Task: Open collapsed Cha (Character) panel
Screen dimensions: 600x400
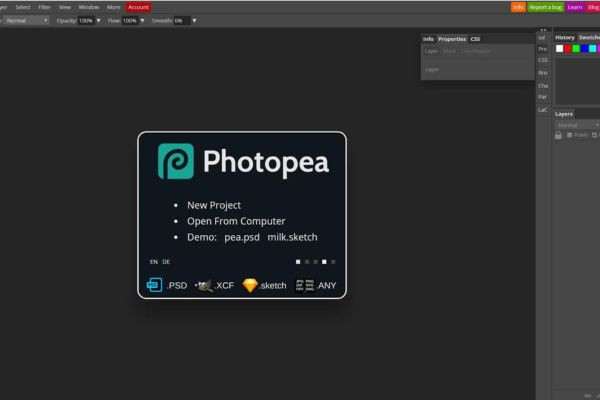Action: pyautogui.click(x=543, y=85)
